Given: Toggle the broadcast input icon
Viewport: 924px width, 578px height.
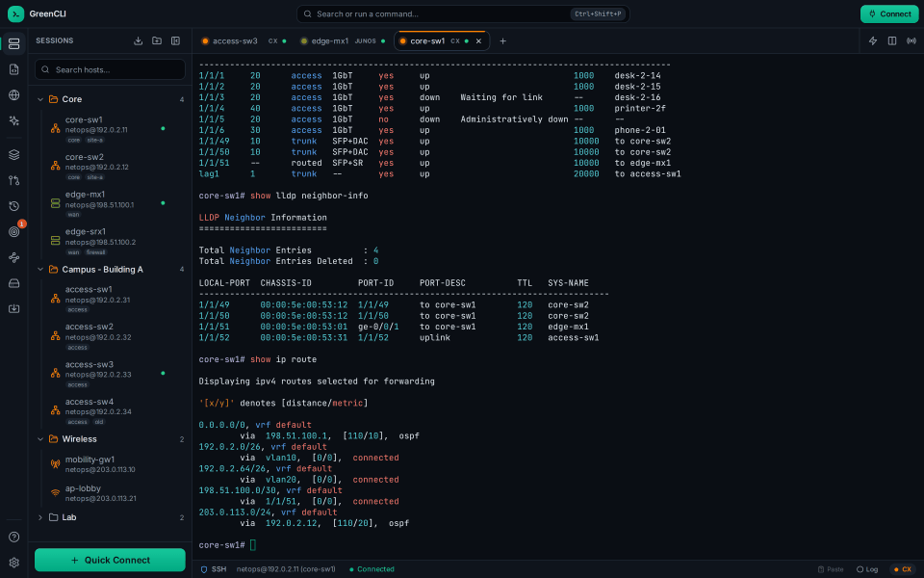Looking at the screenshot, I should (911, 40).
